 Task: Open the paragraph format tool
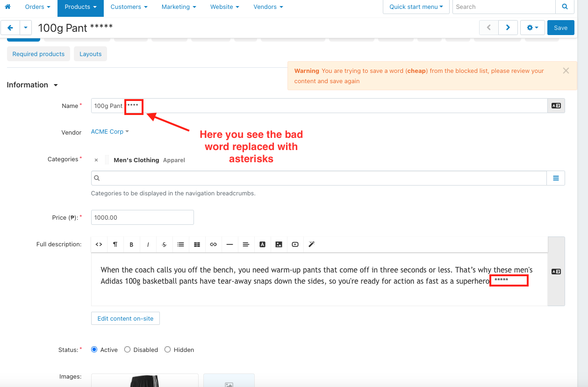click(115, 244)
